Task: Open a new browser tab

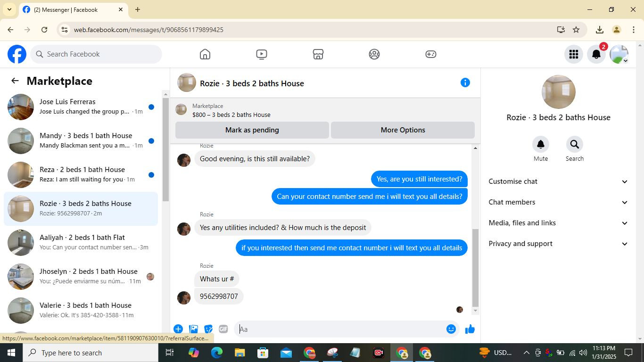Action: click(138, 9)
